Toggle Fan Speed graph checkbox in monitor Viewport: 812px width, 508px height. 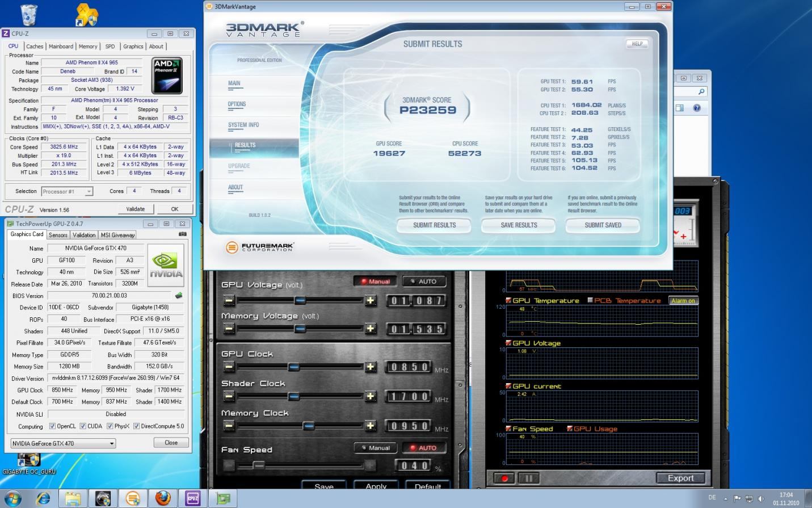point(508,429)
